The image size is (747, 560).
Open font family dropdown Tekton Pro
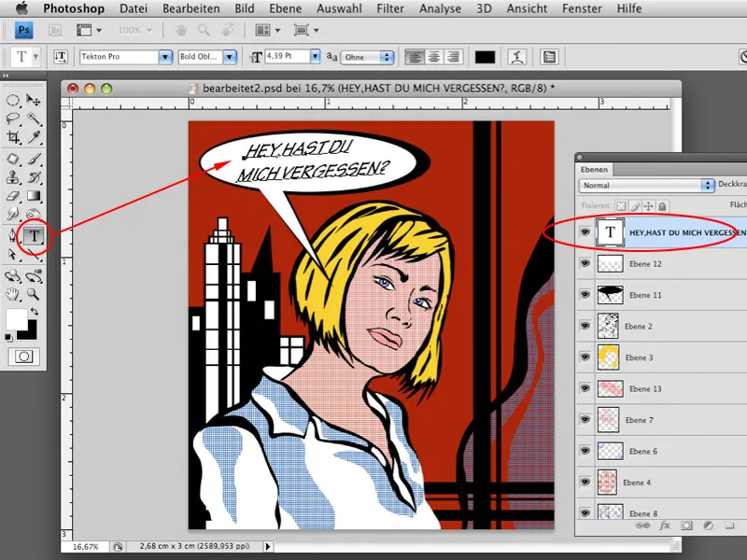[165, 57]
